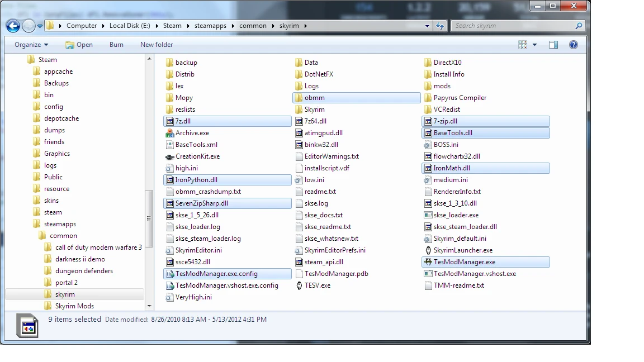Viewport: 644px width, 362px height.
Task: Open the address bar history dropdown
Action: click(x=428, y=25)
